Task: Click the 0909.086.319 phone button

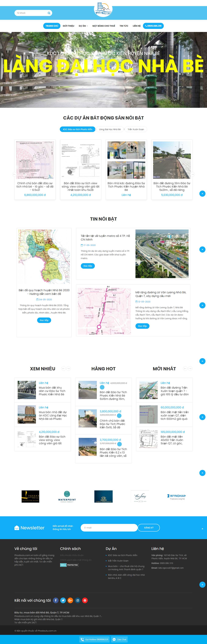Action: coord(153,26)
